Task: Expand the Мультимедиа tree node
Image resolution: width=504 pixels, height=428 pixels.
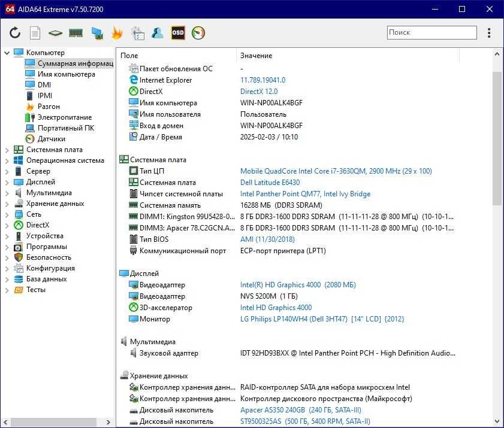Action: (7, 193)
